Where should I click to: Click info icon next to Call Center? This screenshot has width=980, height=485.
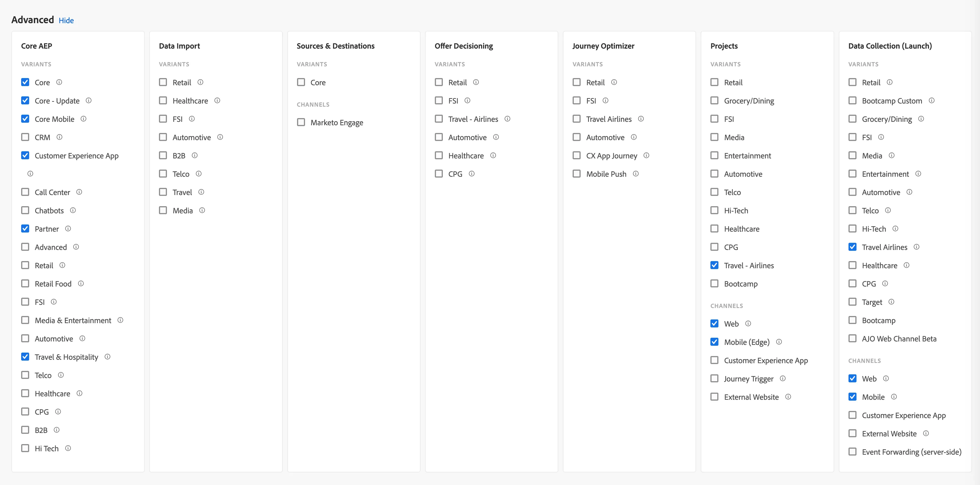coord(79,192)
